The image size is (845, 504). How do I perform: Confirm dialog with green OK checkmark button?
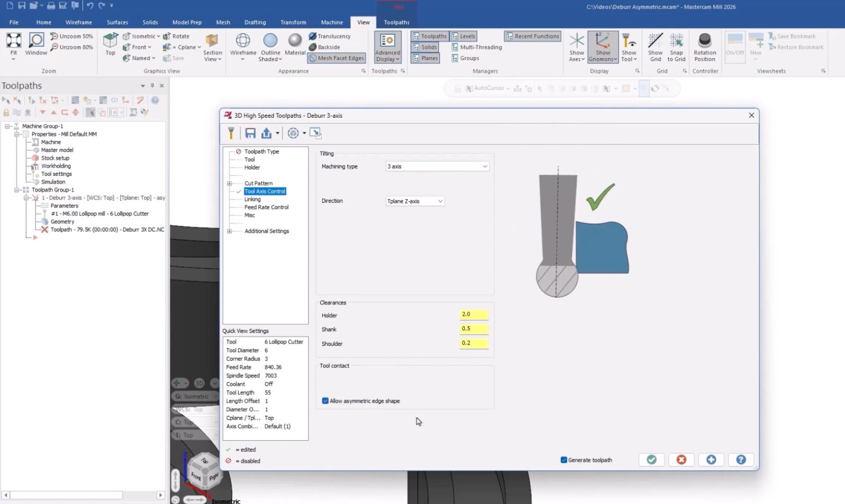[x=651, y=460]
